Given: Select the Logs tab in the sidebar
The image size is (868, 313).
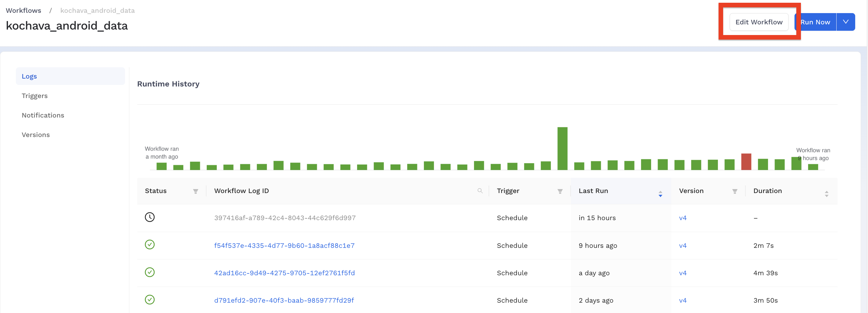Looking at the screenshot, I should coord(29,76).
